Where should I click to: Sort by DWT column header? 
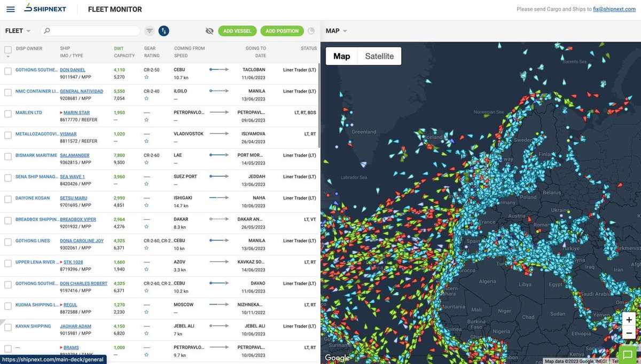[119, 48]
